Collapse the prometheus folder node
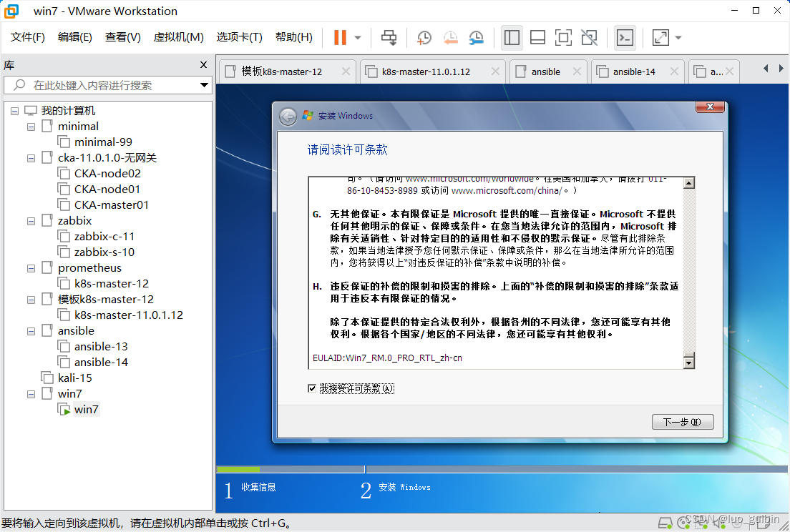The height and width of the screenshot is (532, 790). point(31,268)
